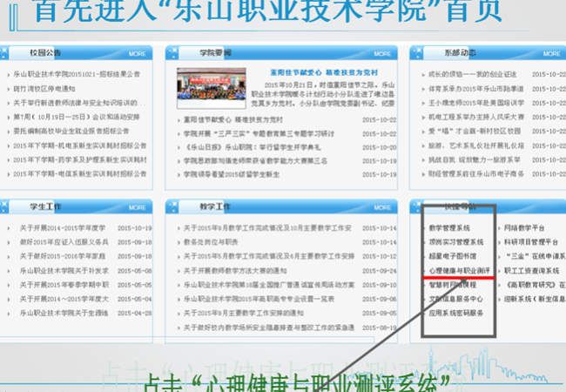566x392 pixels.
Task: Open the 学院要闻 news photo thumbnail
Action: (214, 89)
